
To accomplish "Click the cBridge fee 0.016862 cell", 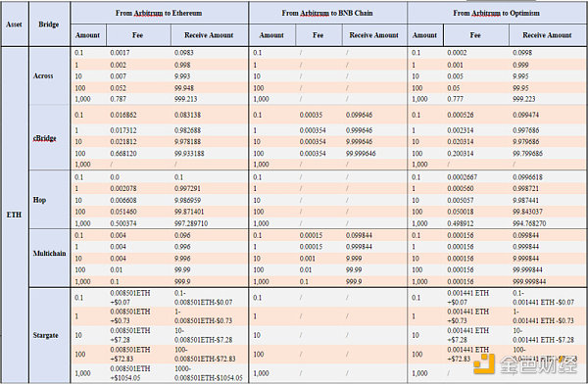I will click(123, 115).
